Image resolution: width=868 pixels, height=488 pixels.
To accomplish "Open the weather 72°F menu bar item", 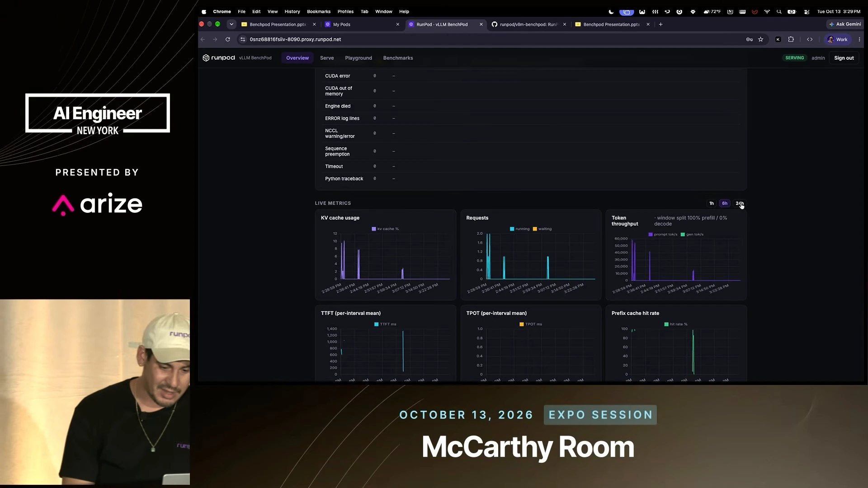I will pos(712,12).
